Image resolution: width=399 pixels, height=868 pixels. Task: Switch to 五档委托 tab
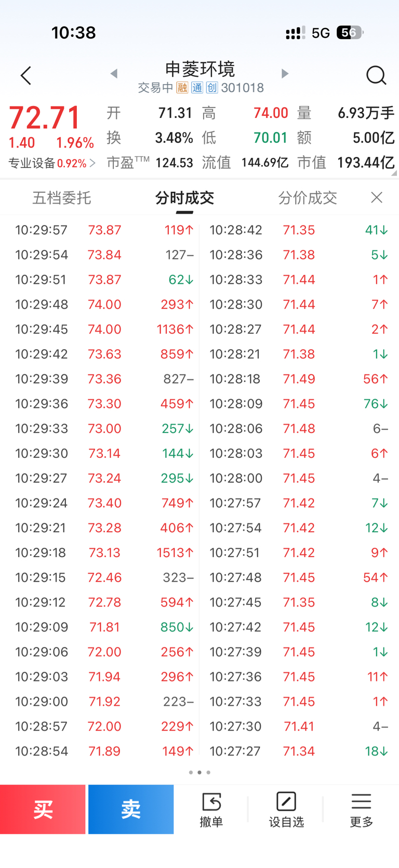point(62,198)
